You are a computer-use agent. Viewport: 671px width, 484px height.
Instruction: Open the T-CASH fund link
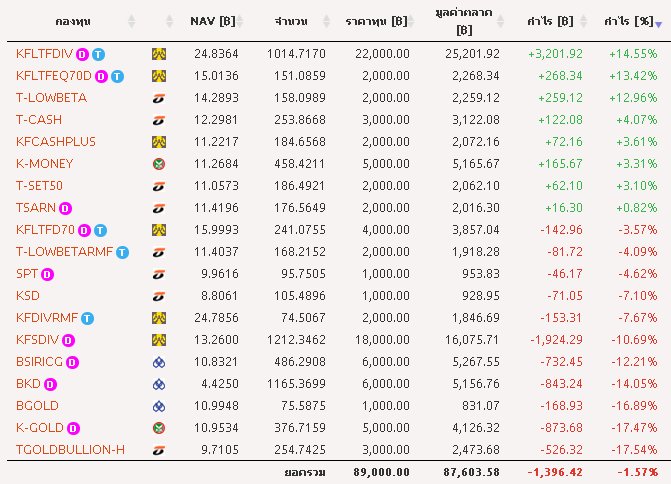[x=39, y=120]
